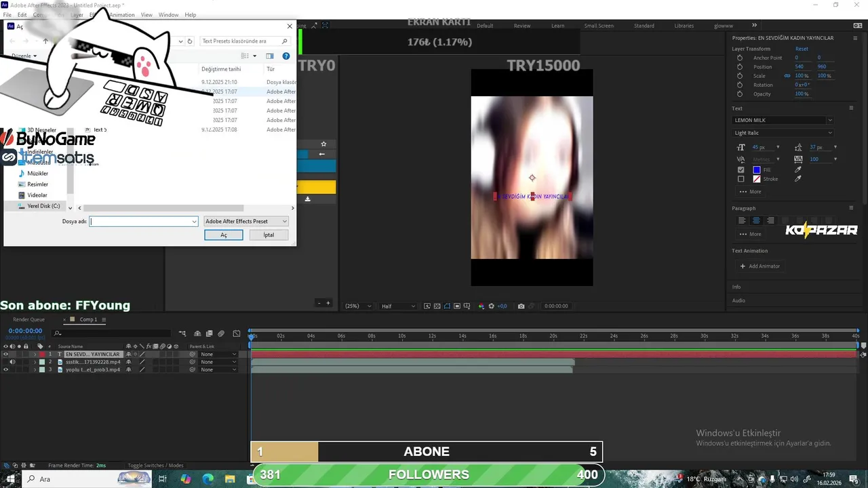Align paragraph text right

(770, 220)
